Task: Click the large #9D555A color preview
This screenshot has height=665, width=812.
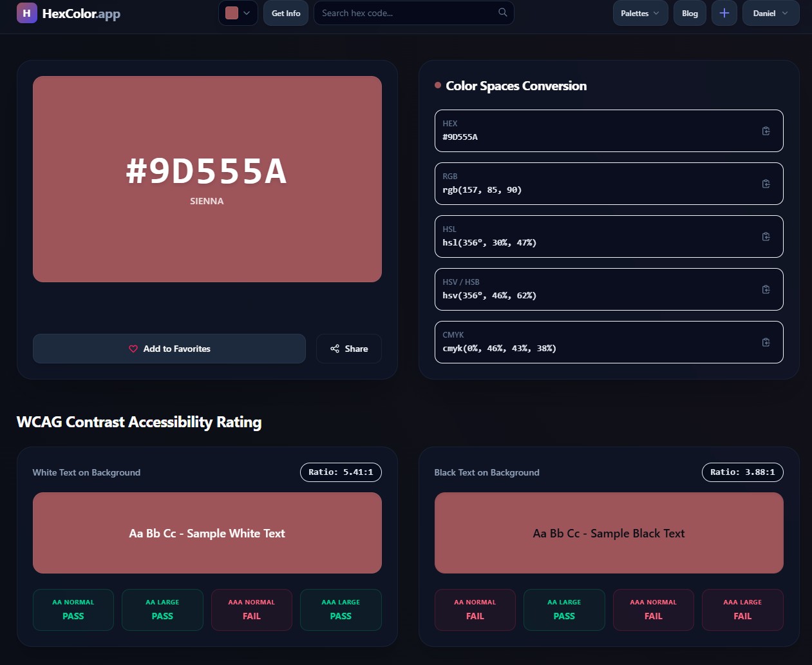Action: [207, 179]
